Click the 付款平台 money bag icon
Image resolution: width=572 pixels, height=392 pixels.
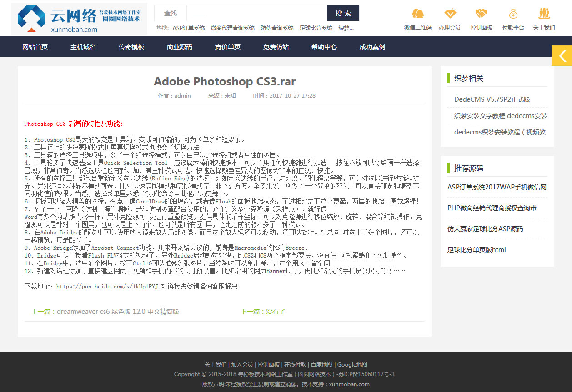point(513,14)
